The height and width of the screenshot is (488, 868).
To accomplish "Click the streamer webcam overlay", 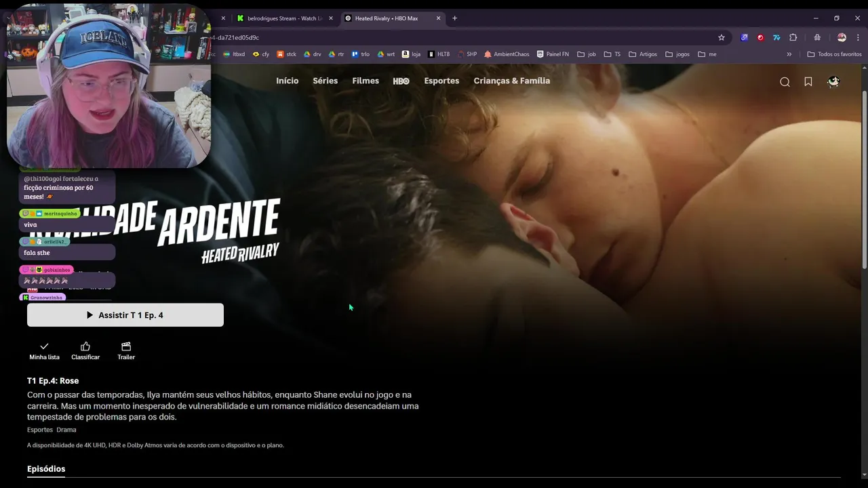I will (x=108, y=85).
